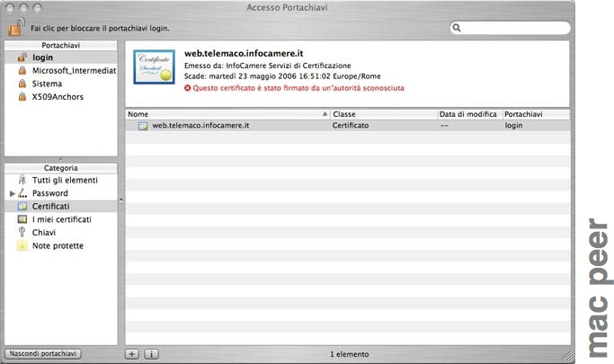Click the sidebar splitter collapse handle
614x364 pixels.
tap(121, 200)
